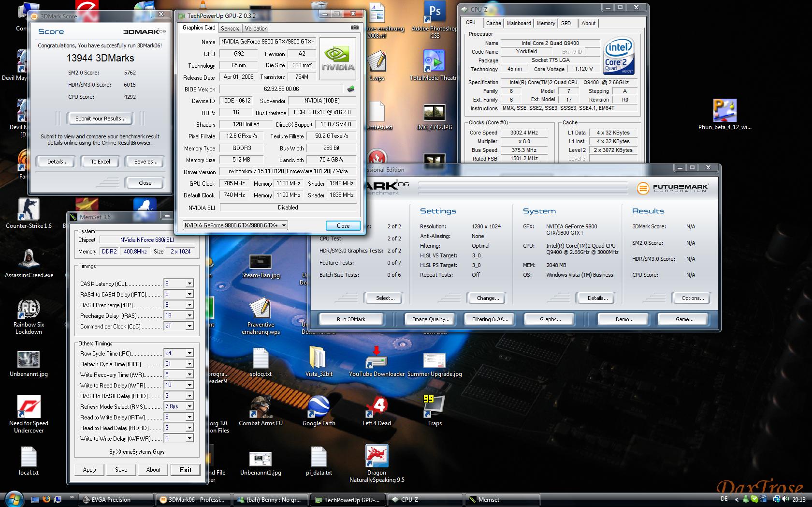This screenshot has height=507, width=812.
Task: Open IMG_4742.JPG desktop thumbnail
Action: click(435, 117)
